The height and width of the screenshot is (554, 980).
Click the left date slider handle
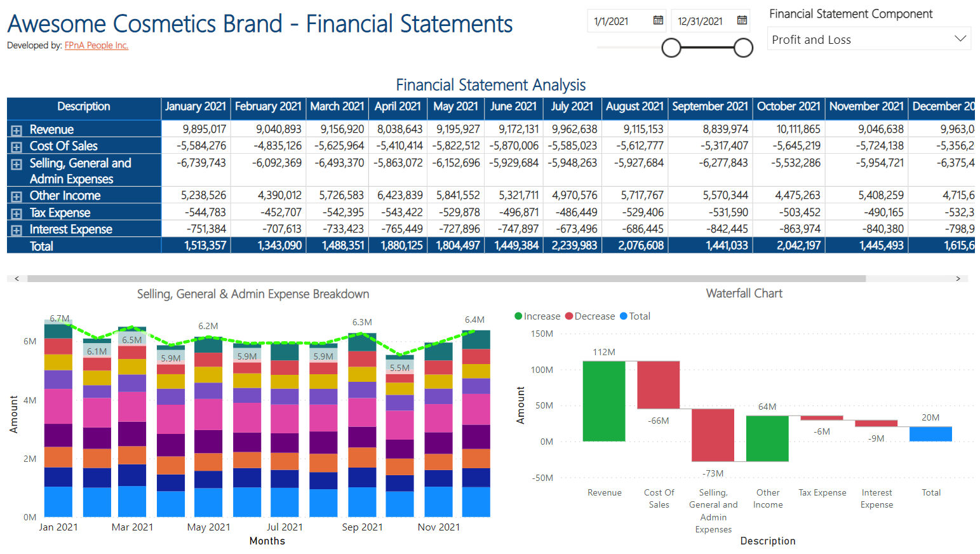671,48
